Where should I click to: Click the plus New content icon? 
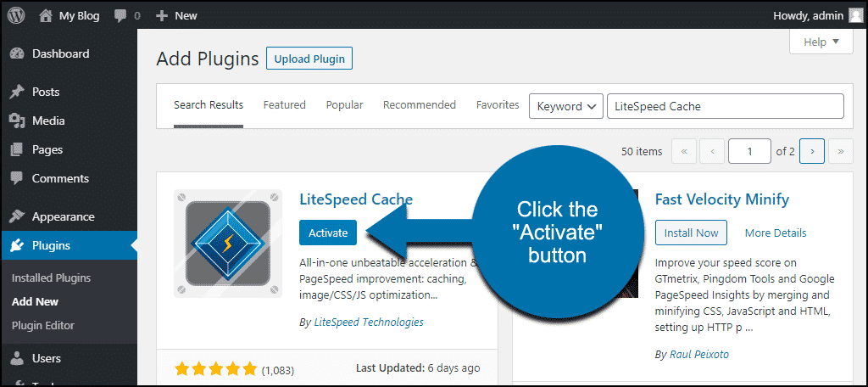162,15
